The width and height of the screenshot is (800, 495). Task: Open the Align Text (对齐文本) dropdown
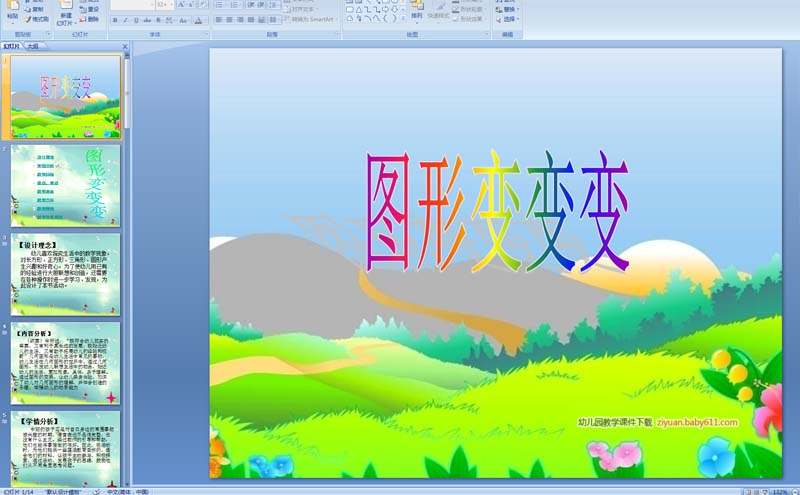(x=300, y=9)
